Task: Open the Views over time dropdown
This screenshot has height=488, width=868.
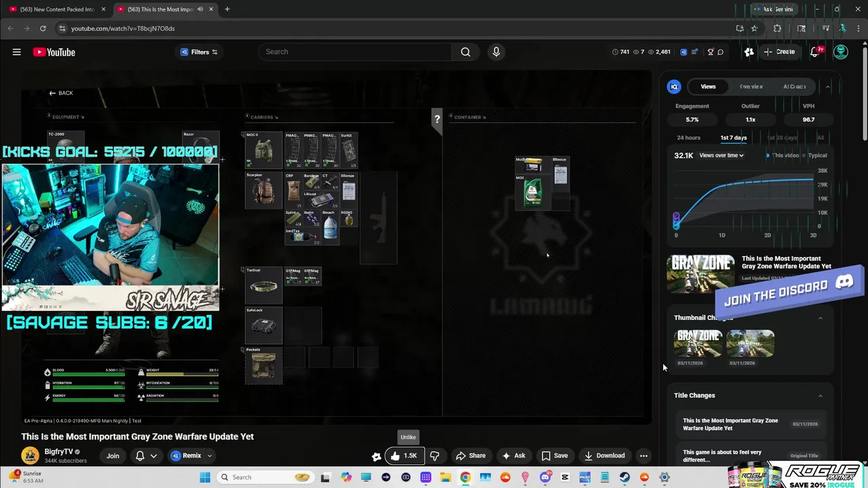Action: [x=722, y=155]
